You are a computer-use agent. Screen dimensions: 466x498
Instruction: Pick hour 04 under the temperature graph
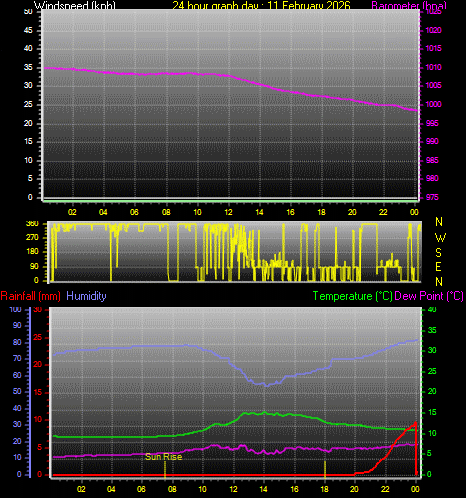[x=111, y=489]
